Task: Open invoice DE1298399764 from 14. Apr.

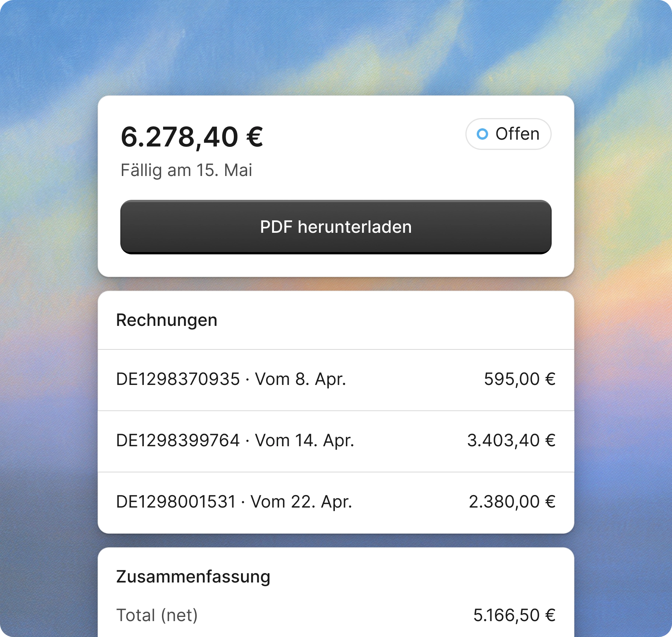Action: pos(235,440)
